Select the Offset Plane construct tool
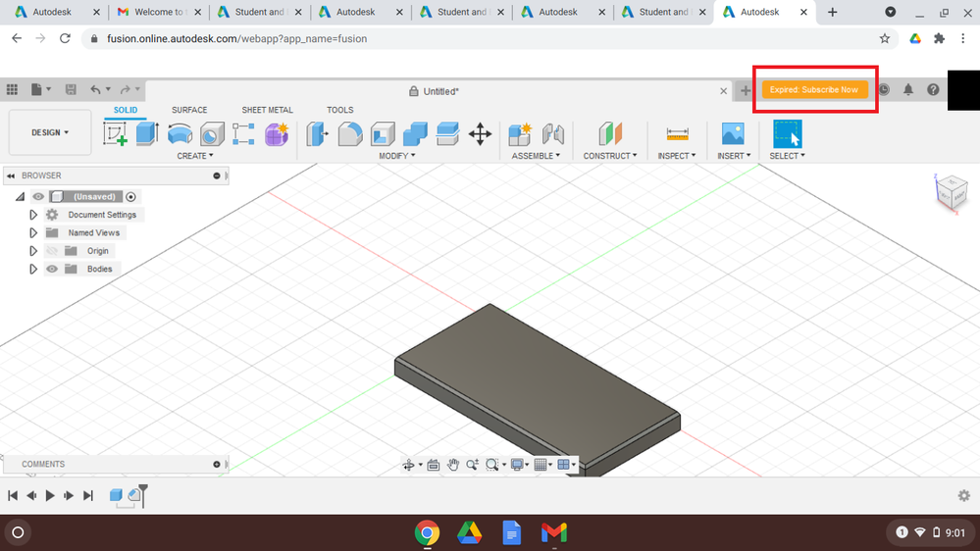The height and width of the screenshot is (551, 980). [610, 133]
